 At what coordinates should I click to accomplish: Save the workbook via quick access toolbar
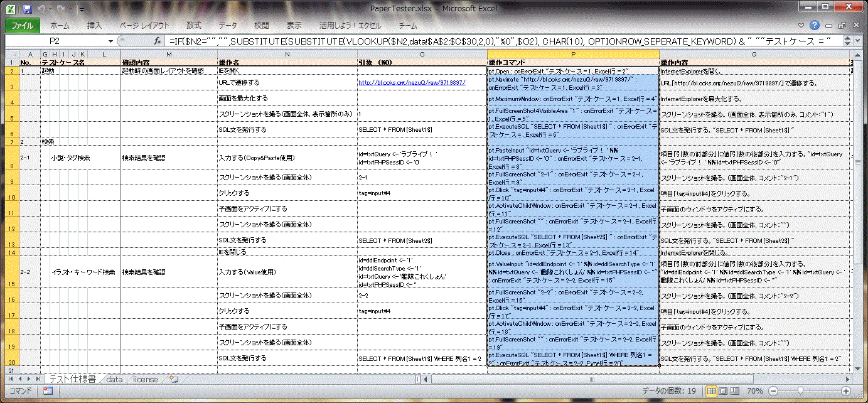(x=27, y=9)
